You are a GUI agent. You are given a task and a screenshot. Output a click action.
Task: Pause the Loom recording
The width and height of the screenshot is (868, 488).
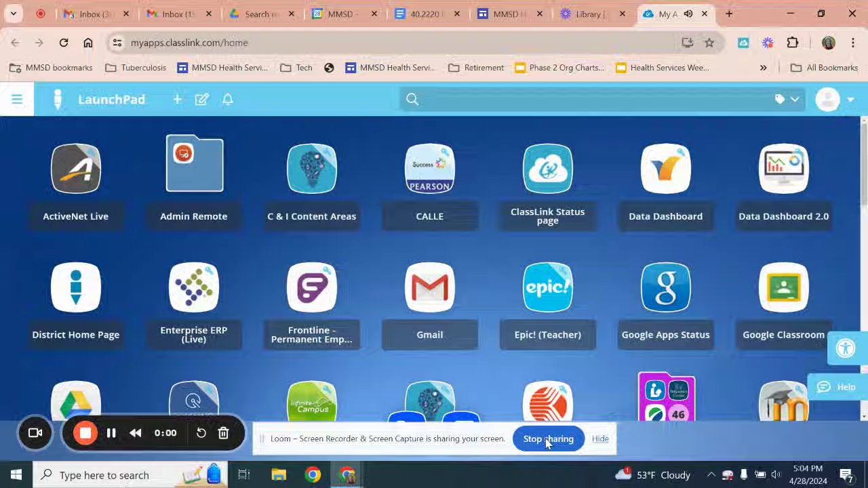point(111,433)
